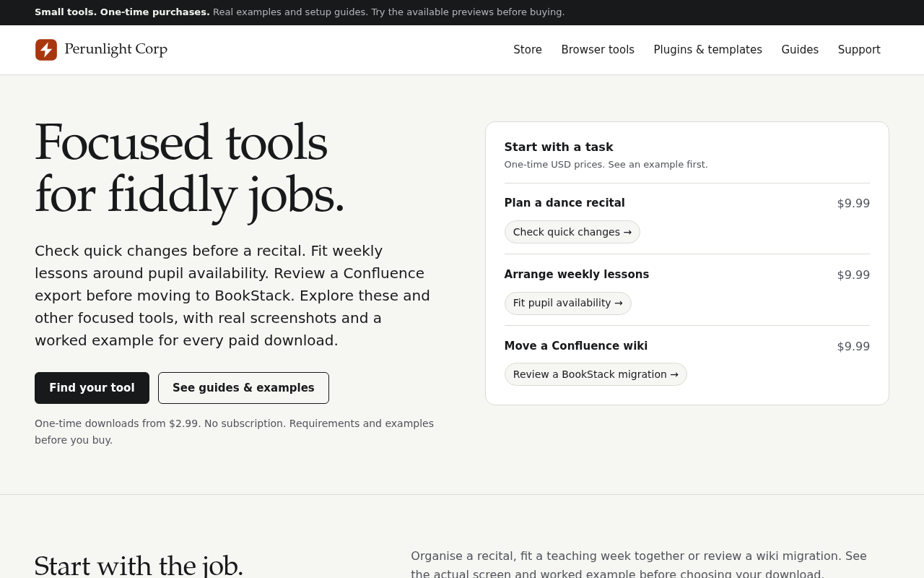This screenshot has width=924, height=578.
Task: Open the Perunlight Corp home link text
Action: pos(115,50)
